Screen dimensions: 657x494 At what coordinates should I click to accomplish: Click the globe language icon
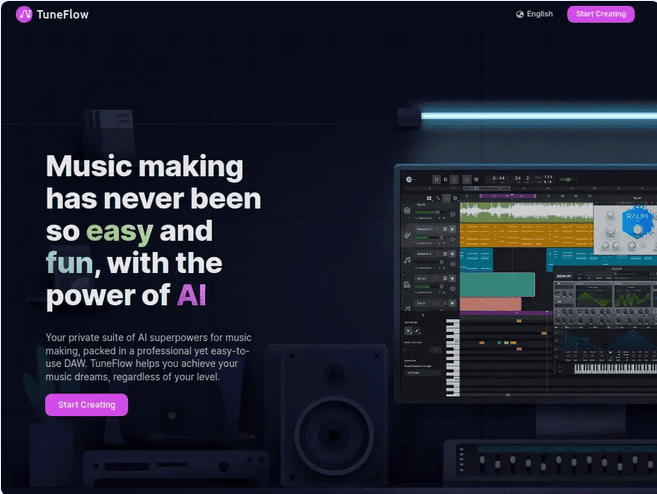[x=520, y=14]
